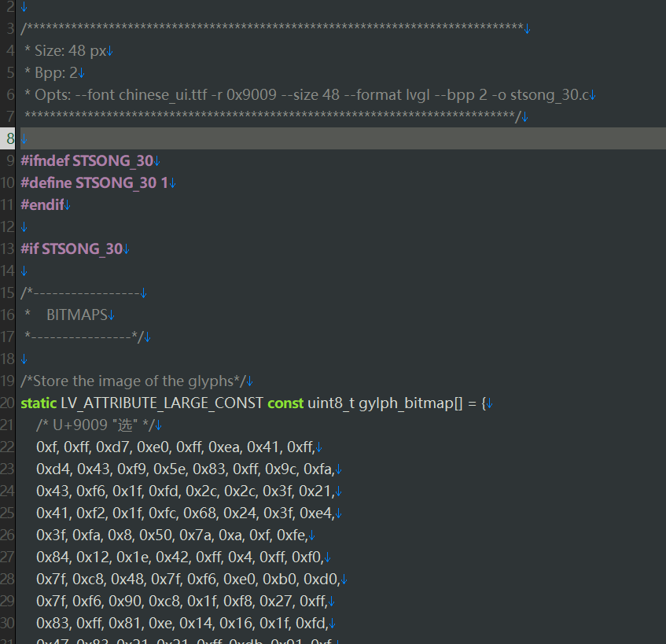Click the "const" keyword on line 20

coord(288,403)
